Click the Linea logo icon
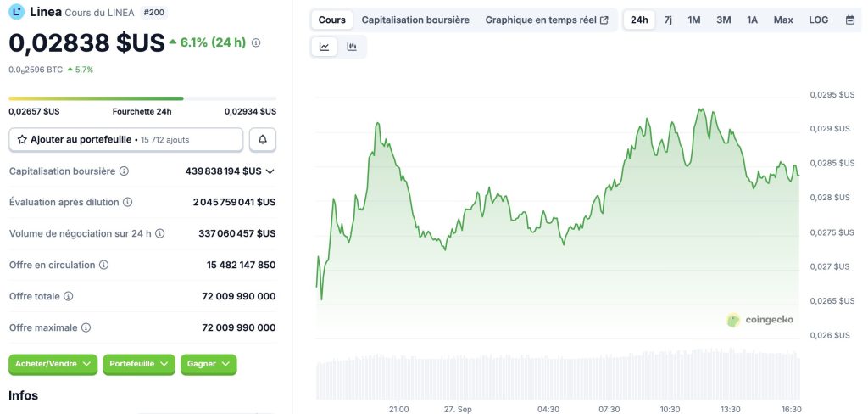Image resolution: width=868 pixels, height=414 pixels. (17, 12)
